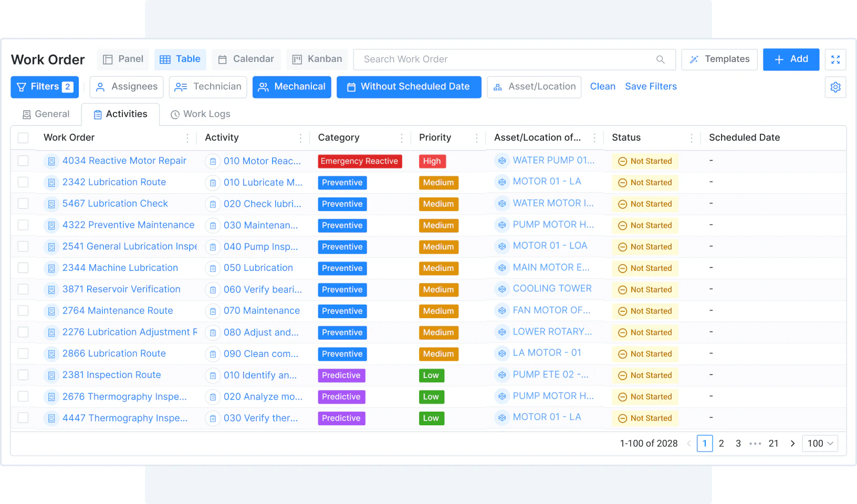The width and height of the screenshot is (857, 504).
Task: Switch to Kanban view
Action: (x=317, y=59)
